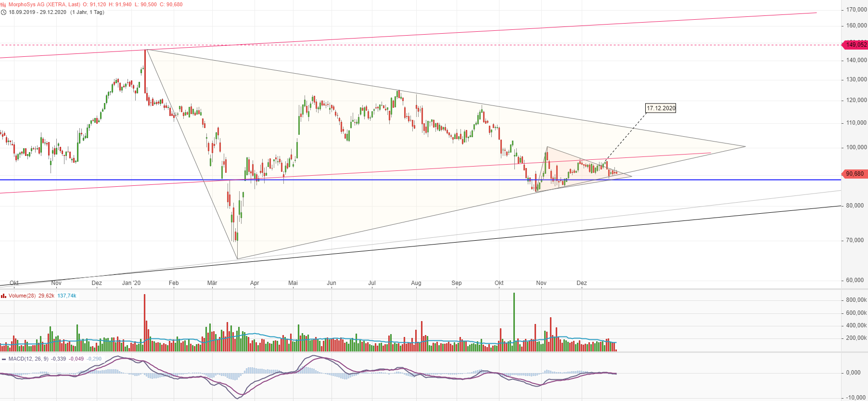Screen dimensions: 868x401
Task: Click the Aug label on the time axis
Action: point(416,283)
